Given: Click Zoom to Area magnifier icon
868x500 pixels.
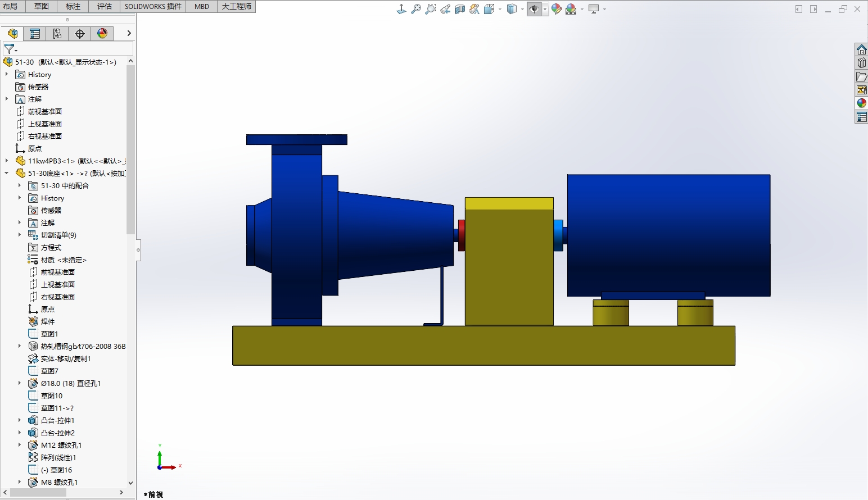Looking at the screenshot, I should (x=431, y=9).
